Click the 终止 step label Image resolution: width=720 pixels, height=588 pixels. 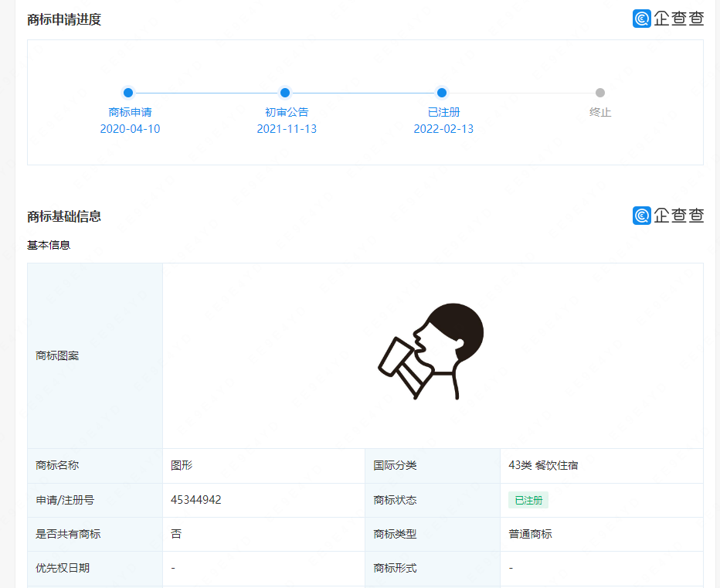pyautogui.click(x=600, y=112)
